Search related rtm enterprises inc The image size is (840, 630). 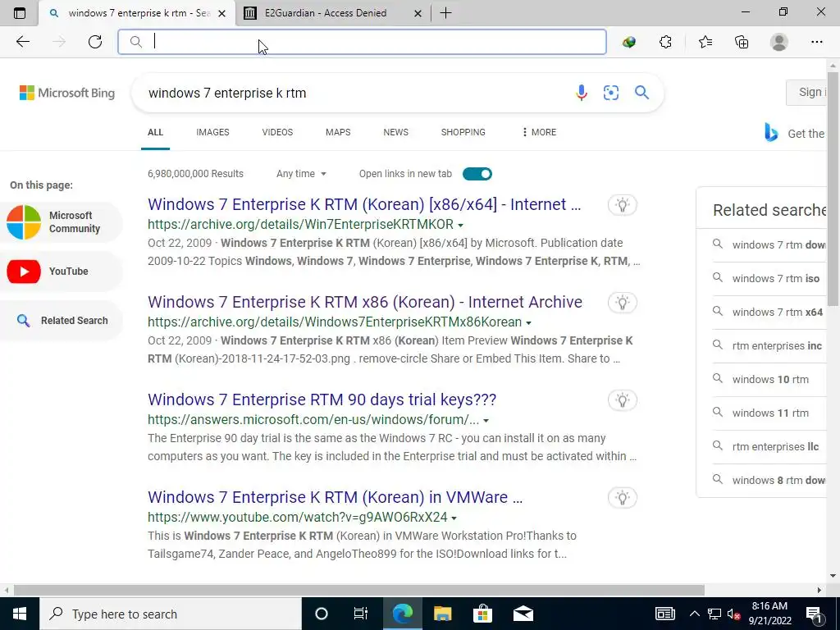769,345
